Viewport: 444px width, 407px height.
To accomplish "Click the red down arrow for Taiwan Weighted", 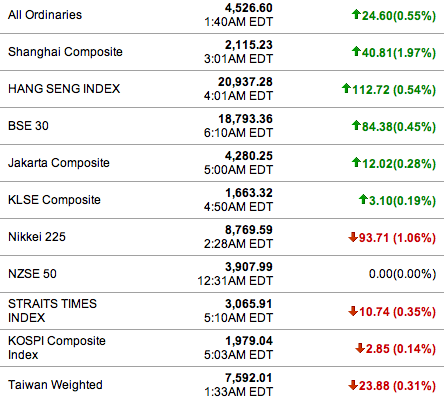I will click(353, 385).
